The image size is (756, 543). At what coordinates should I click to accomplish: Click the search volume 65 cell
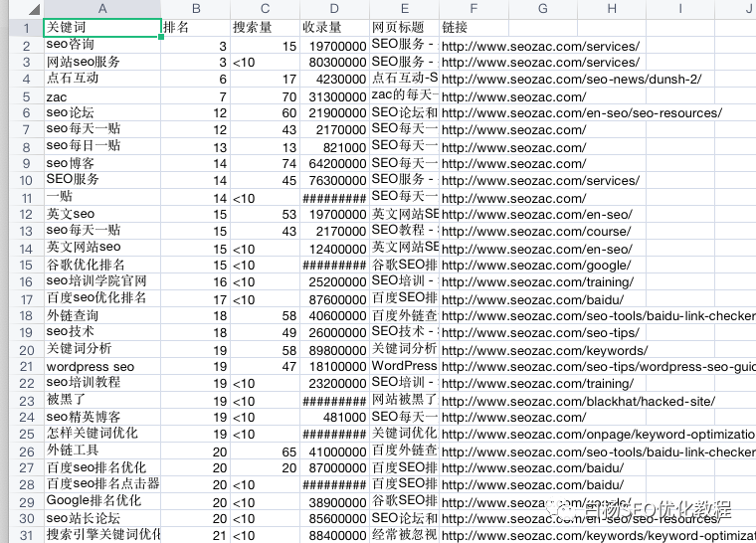point(266,452)
